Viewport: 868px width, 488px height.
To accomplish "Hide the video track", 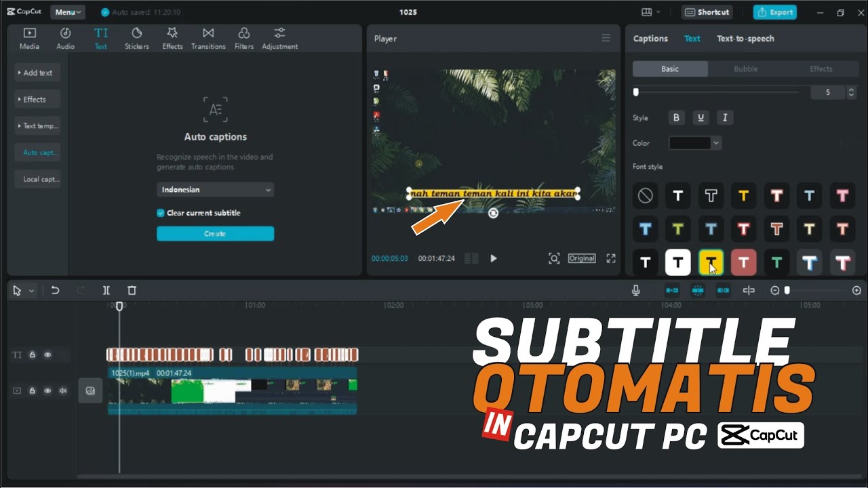I will coord(47,390).
